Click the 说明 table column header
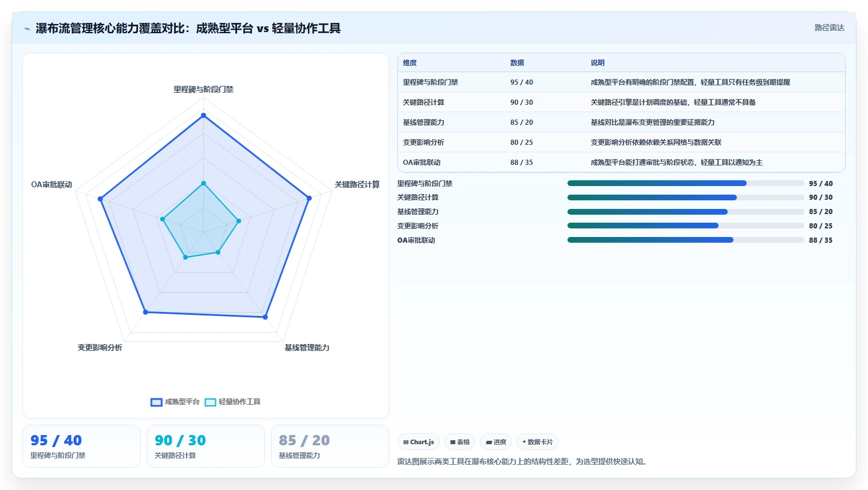Image resolution: width=868 pixels, height=490 pixels. [598, 63]
